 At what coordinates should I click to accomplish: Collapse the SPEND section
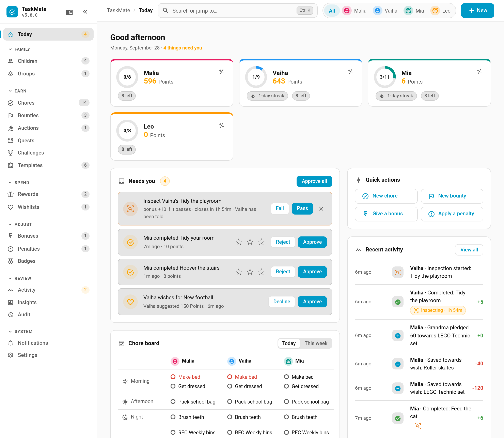tap(19, 182)
